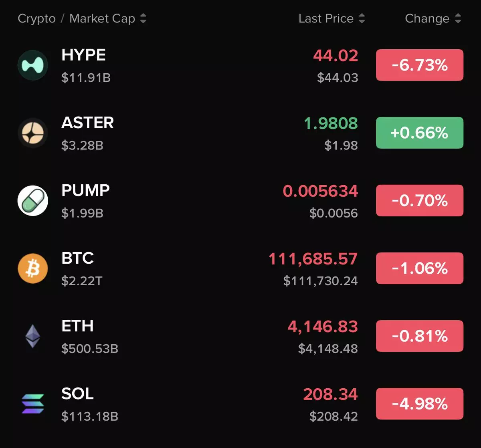
Task: Sort list by Change arrows
Action: 458,18
